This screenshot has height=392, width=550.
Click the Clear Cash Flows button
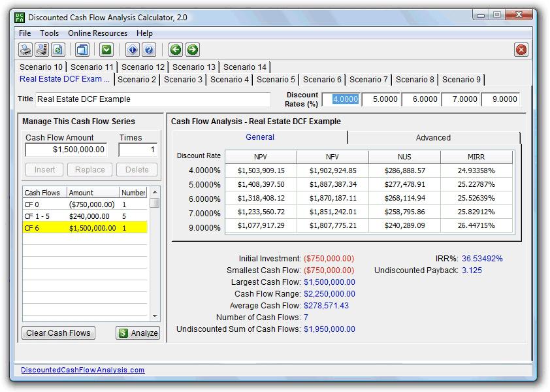57,333
